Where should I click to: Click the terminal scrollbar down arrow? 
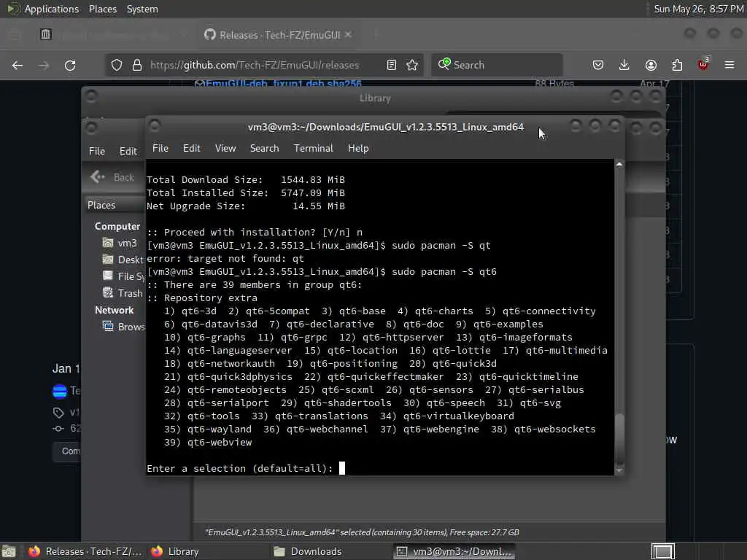coord(619,470)
